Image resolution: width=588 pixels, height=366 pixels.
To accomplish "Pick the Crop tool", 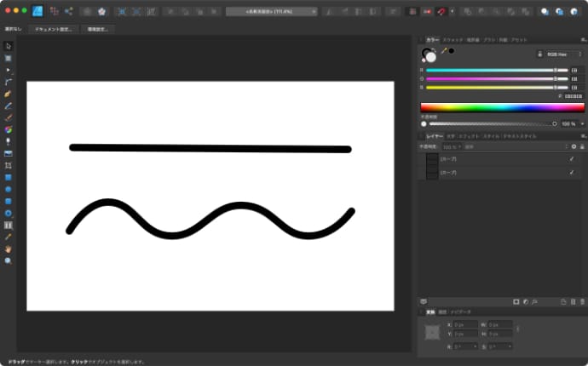I will click(9, 165).
